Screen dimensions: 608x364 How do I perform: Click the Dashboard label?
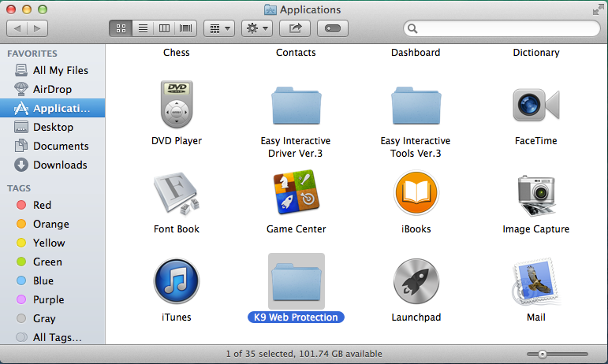coord(416,52)
